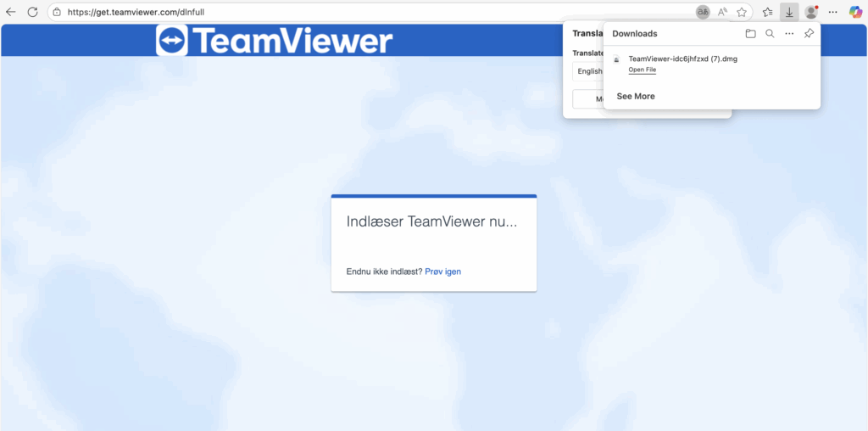Search downloads with the magnifier icon

pos(770,34)
